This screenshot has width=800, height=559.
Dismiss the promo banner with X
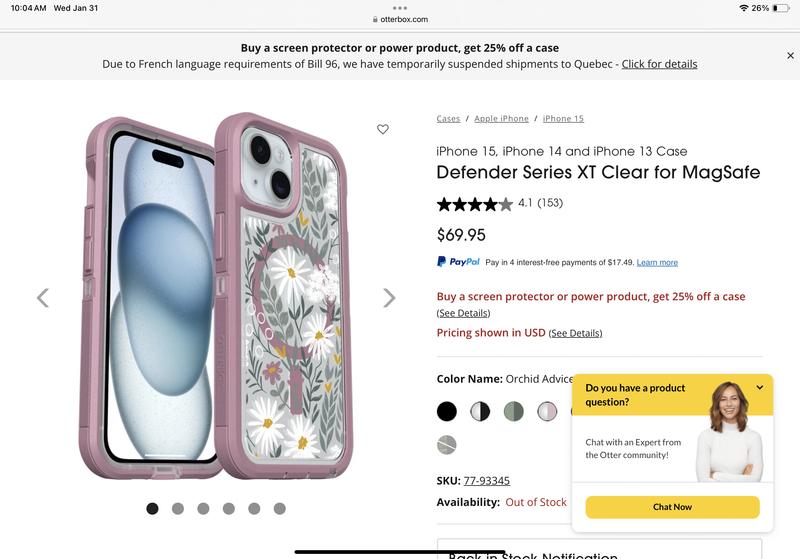[789, 56]
